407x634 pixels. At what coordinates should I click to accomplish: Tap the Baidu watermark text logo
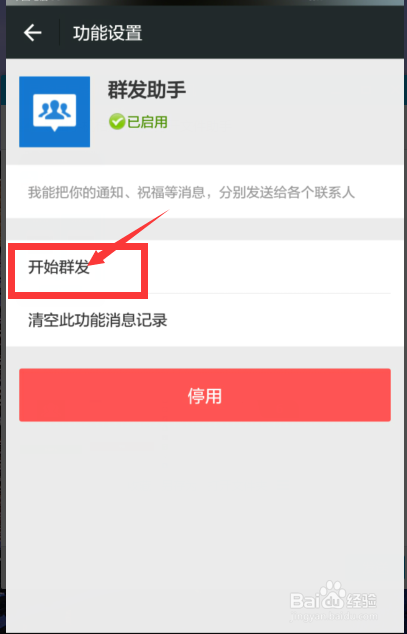(x=317, y=600)
